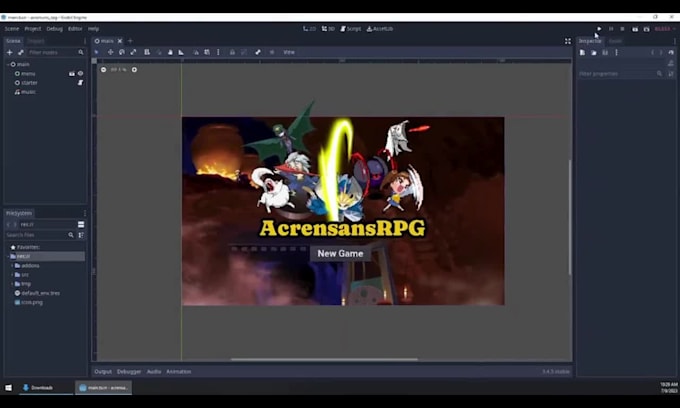This screenshot has height=408, width=680.
Task: Click the viewport vertical scrollbar
Action: click(x=570, y=217)
